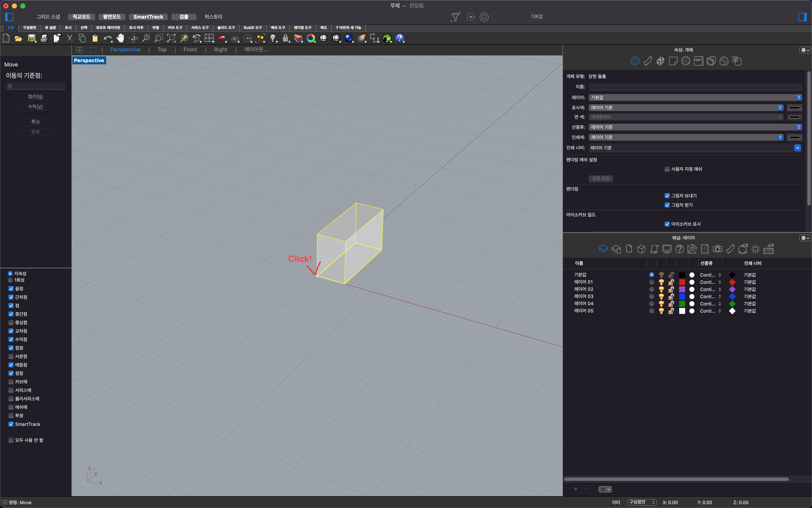
Task: Click the purple color swatch of 레이어 02
Action: 682,289
